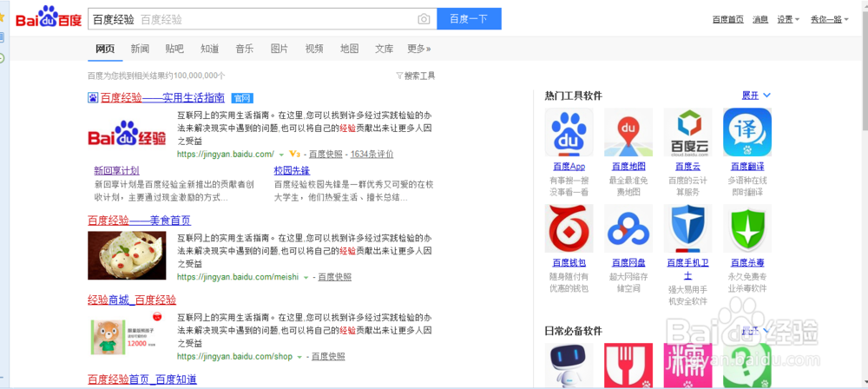Open 百度快照 for shop result
Viewport: 868px width, 389px height.
tap(328, 356)
